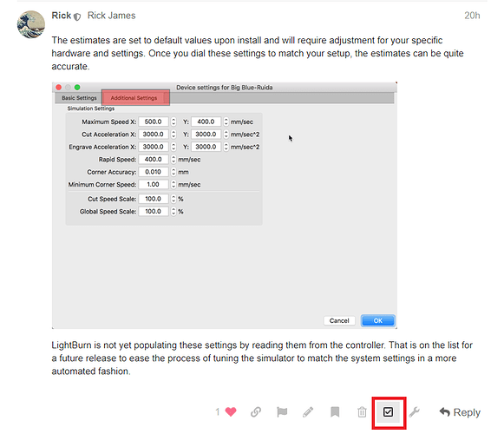Delete post using the trash icon
This screenshot has height=434, width=504.
(x=362, y=411)
